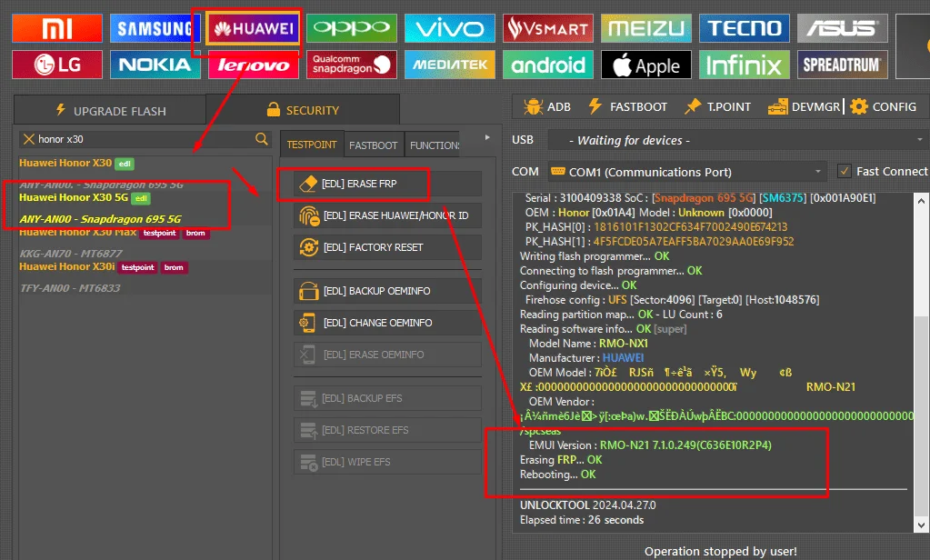930x560 pixels.
Task: Click the TFY-AN00 - MT6833 line
Action: click(70, 287)
